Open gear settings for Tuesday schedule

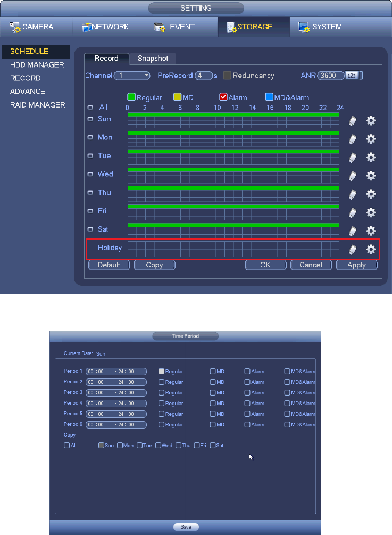371,158
